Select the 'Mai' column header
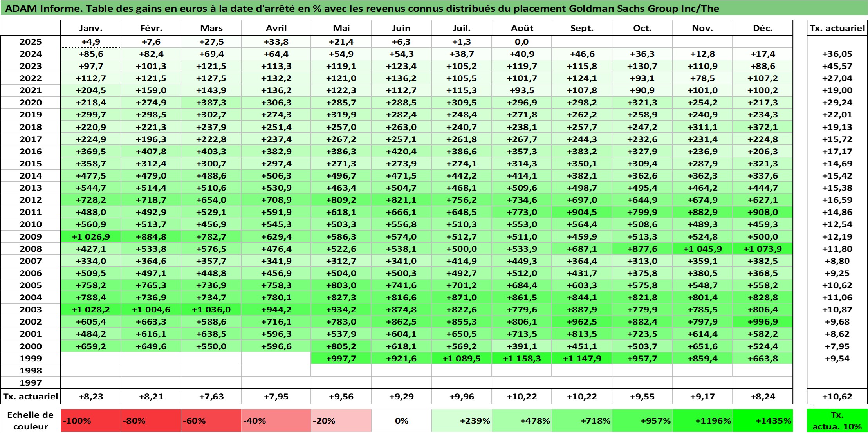The image size is (868, 433). tap(341, 28)
